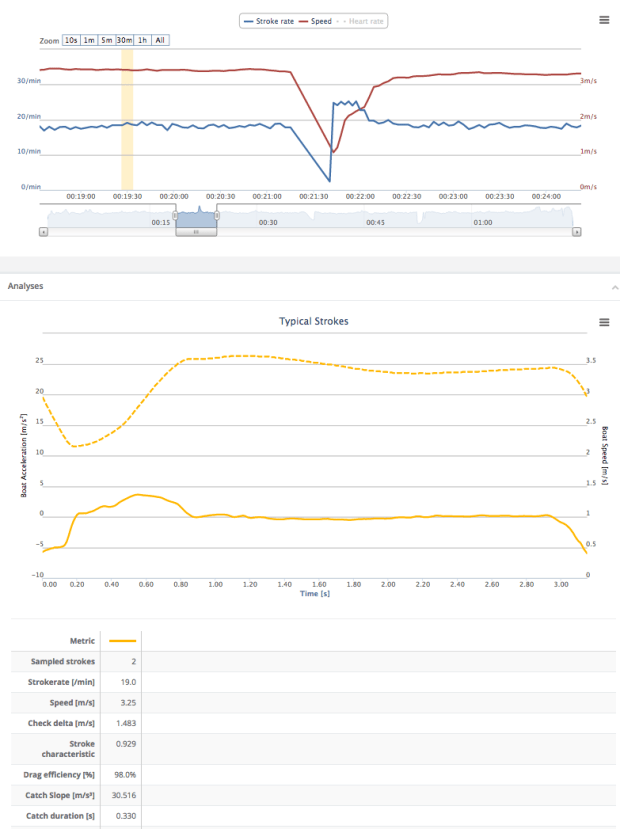620x829 pixels.
Task: Open the Typical Strokes chart menu
Action: (604, 322)
